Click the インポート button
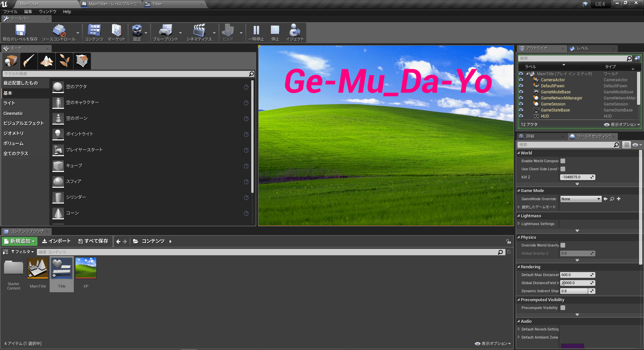Viewport: 644px width, 350px height. [x=56, y=241]
